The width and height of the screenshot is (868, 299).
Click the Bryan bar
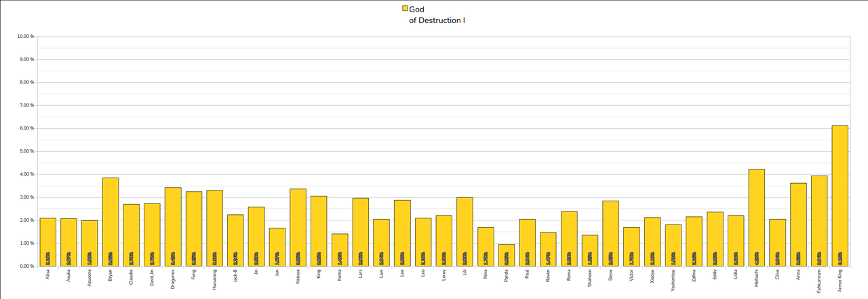111,222
